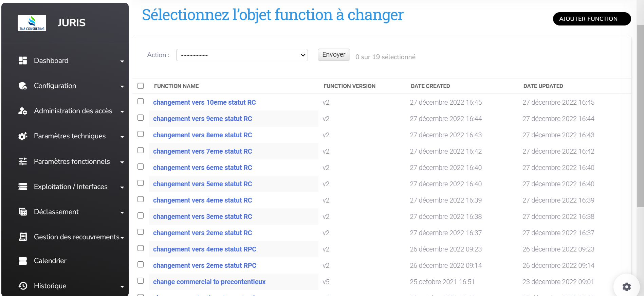Image resolution: width=644 pixels, height=296 pixels.
Task: Open the floating settings gear button
Action: (626, 286)
